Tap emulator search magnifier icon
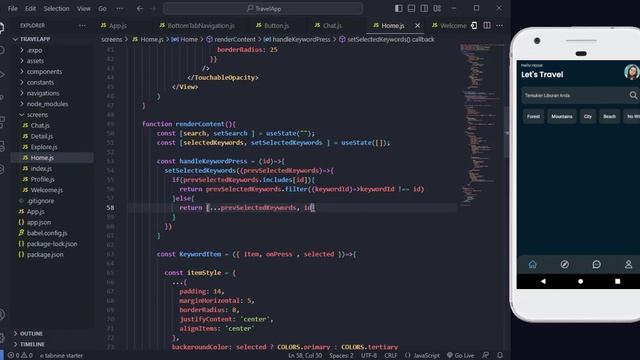 [x=633, y=95]
